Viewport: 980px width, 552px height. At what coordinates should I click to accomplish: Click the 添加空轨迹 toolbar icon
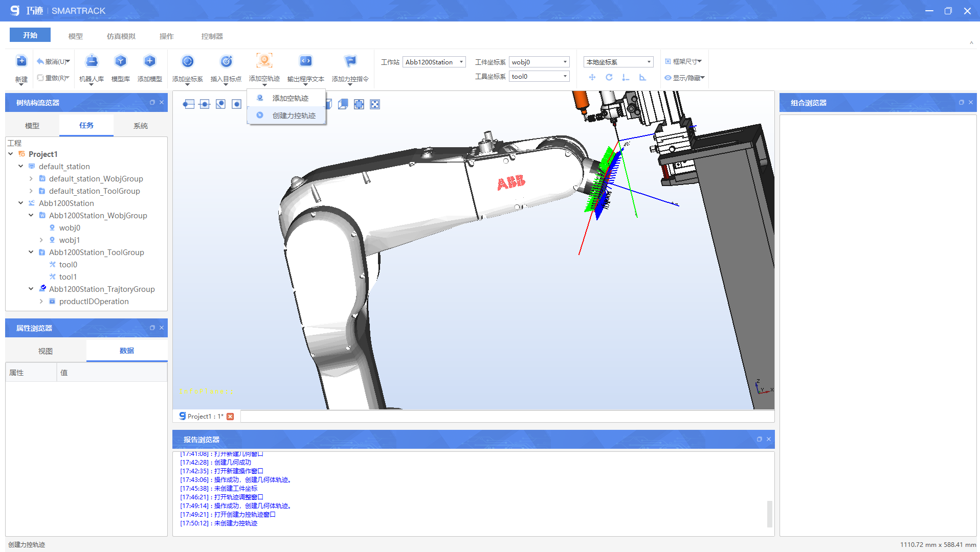(x=264, y=61)
